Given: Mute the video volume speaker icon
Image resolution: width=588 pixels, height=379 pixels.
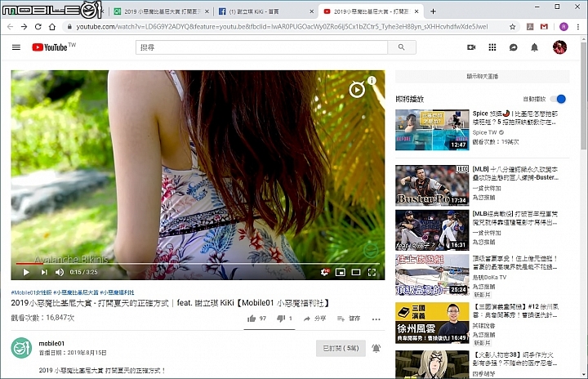Looking at the screenshot, I should click(x=60, y=272).
